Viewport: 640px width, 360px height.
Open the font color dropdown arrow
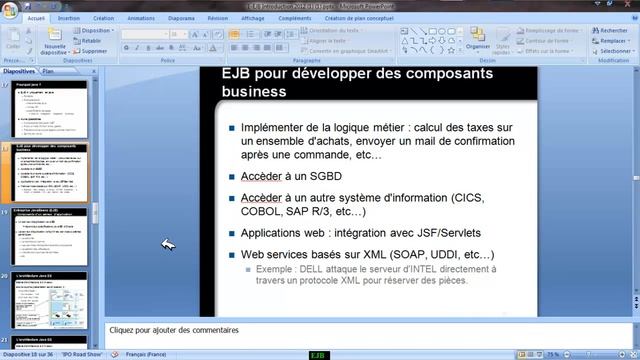(220, 48)
